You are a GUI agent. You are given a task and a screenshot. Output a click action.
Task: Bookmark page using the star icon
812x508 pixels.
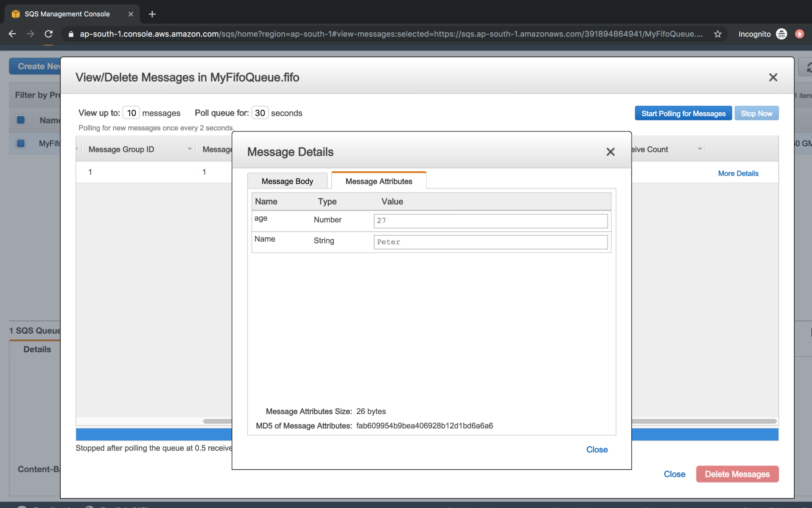[718, 34]
